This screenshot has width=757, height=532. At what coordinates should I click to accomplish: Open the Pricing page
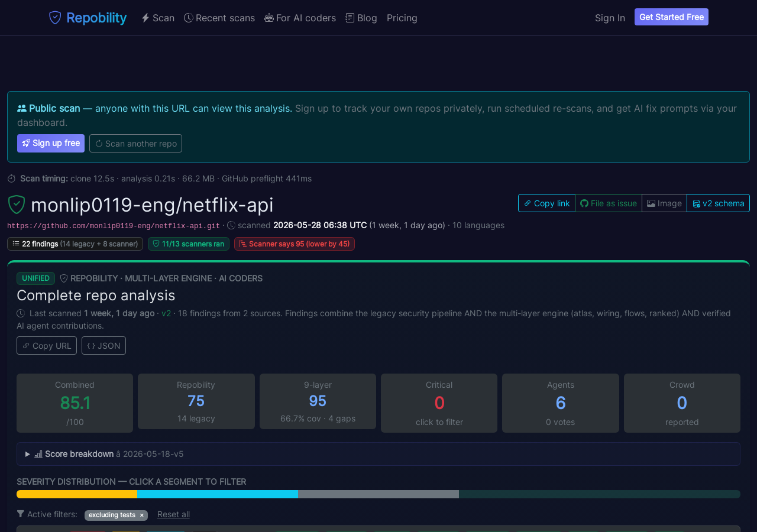tap(402, 18)
